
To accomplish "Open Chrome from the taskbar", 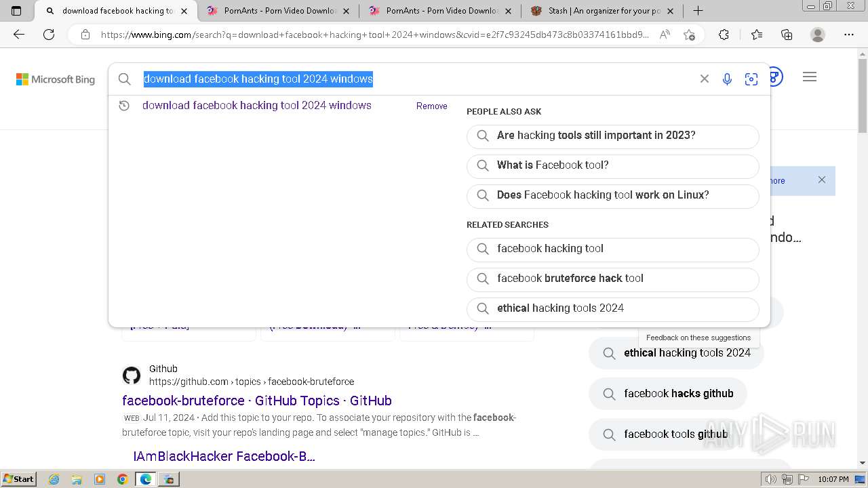I will pyautogui.click(x=122, y=479).
